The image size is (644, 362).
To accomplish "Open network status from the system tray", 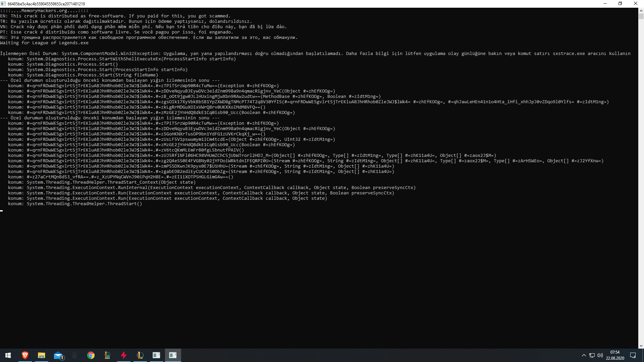I will [x=592, y=355].
